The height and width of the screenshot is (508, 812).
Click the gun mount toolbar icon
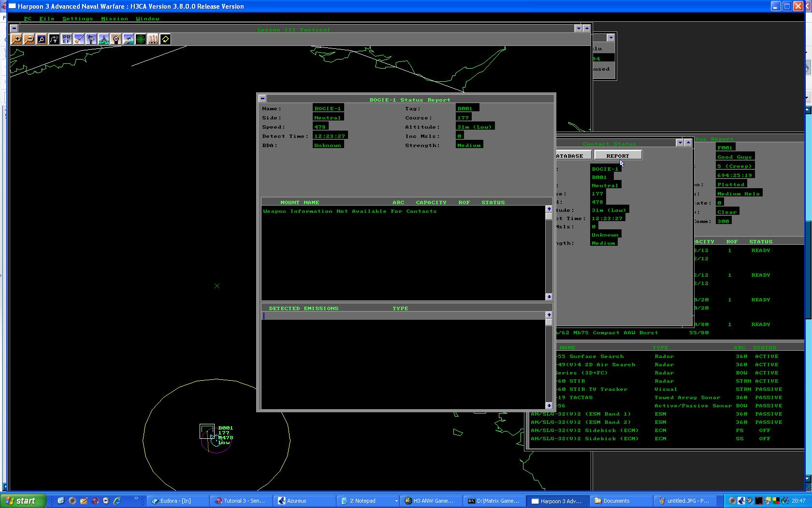click(x=91, y=39)
